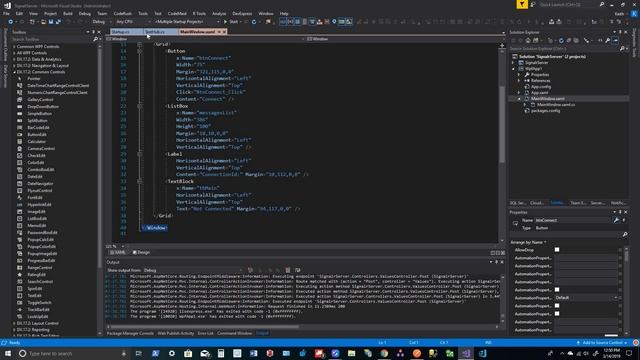This screenshot has width=640, height=360.
Task: Click the Properties panel search magnifier icon
Action: (x=624, y=235)
